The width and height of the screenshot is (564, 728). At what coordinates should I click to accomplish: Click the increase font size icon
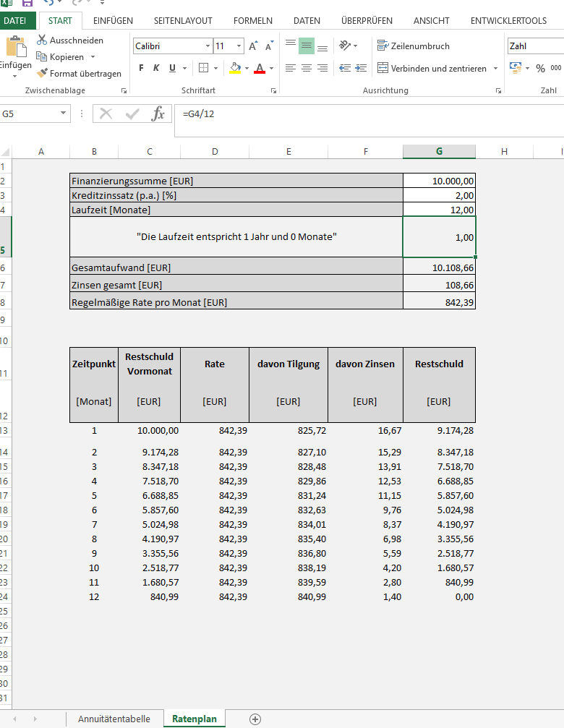click(x=253, y=46)
